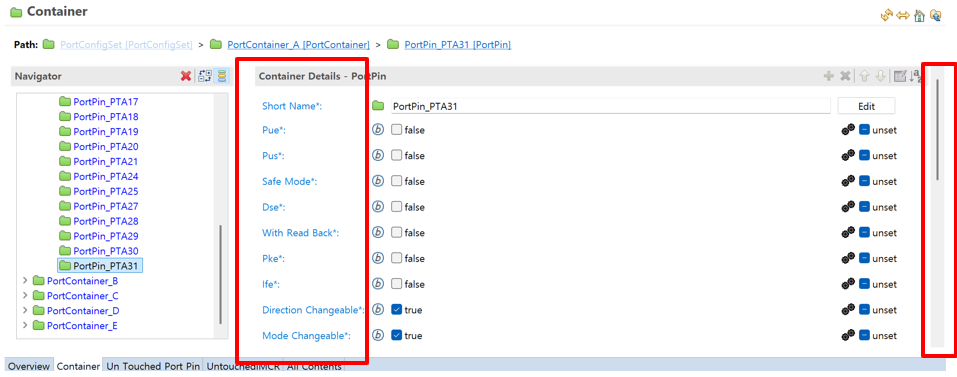Follow the PortContainer_A breadcrumb link
This screenshot has width=957, height=377.
click(298, 45)
